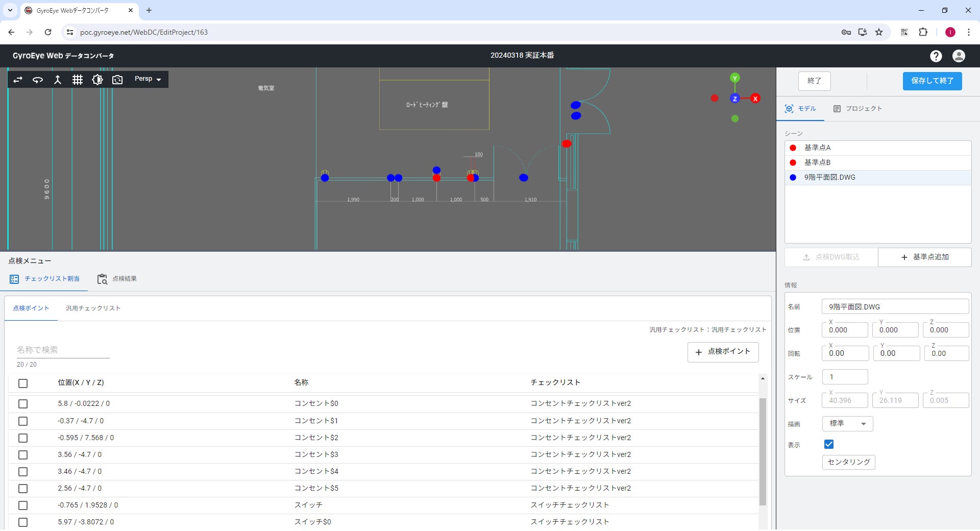Click the password key icon in address bar
This screenshot has width=980, height=531.
(x=846, y=32)
